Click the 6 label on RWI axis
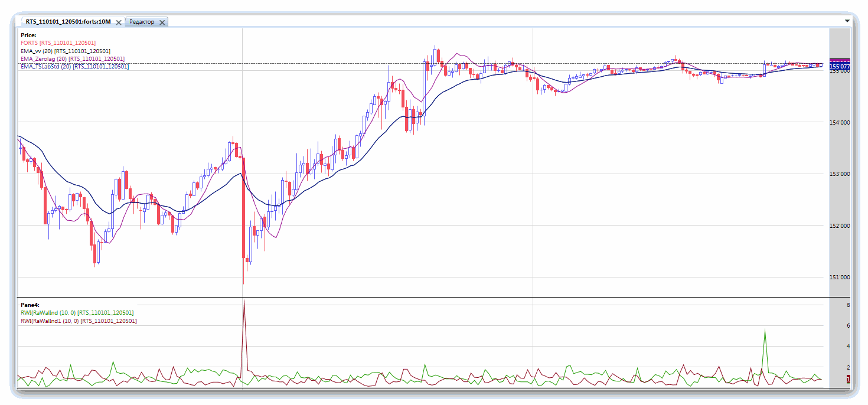 [848, 326]
